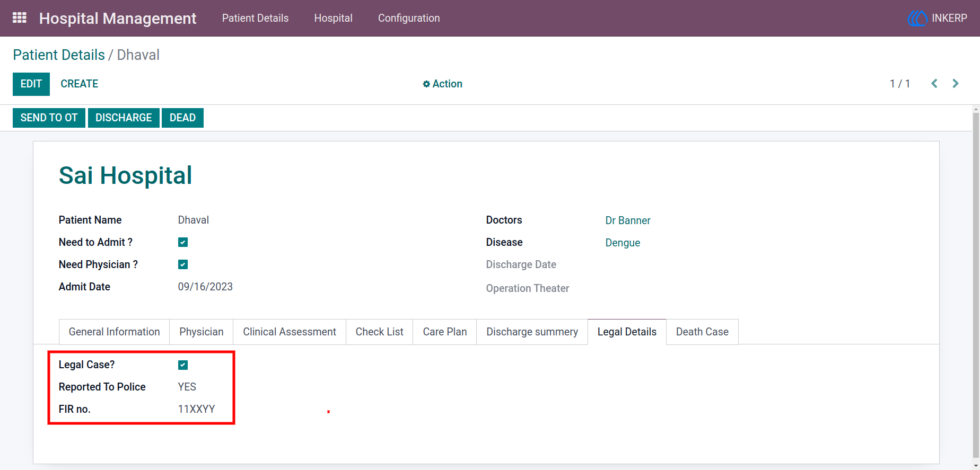Click Patient Details breadcrumb link
The image size is (980, 470).
click(59, 55)
